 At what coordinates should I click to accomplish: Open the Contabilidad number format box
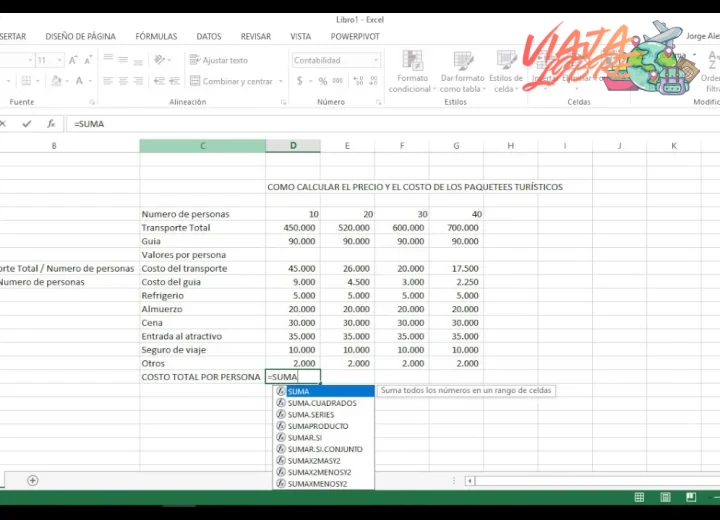pos(336,60)
